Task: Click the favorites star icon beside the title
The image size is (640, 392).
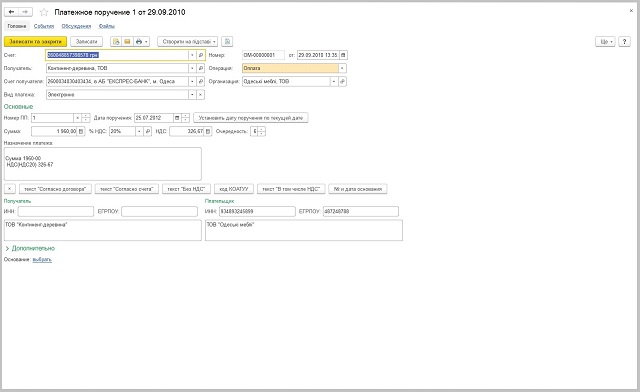Action: pyautogui.click(x=44, y=12)
